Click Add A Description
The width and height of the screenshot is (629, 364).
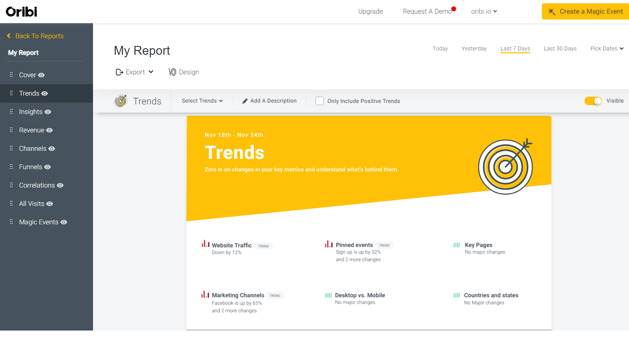269,101
